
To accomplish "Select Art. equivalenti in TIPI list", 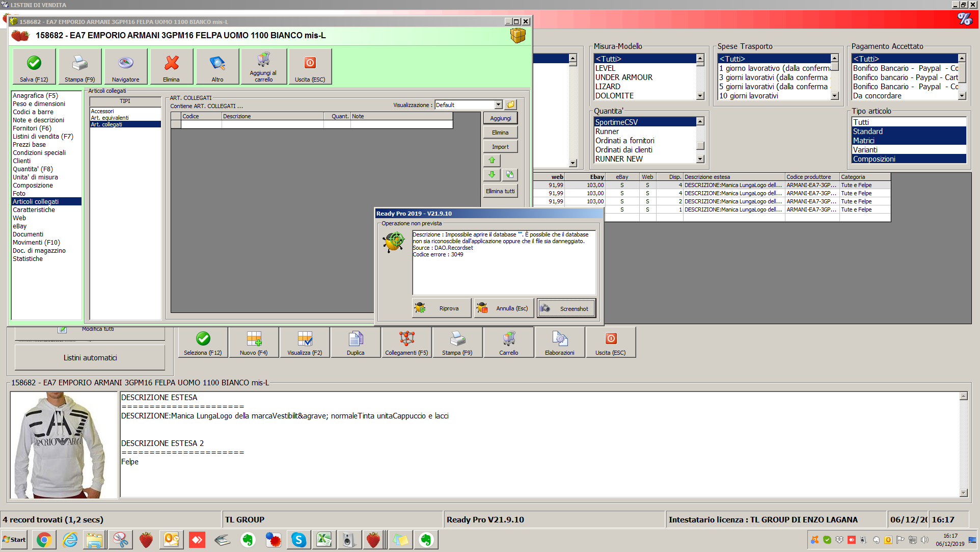I will 110,118.
